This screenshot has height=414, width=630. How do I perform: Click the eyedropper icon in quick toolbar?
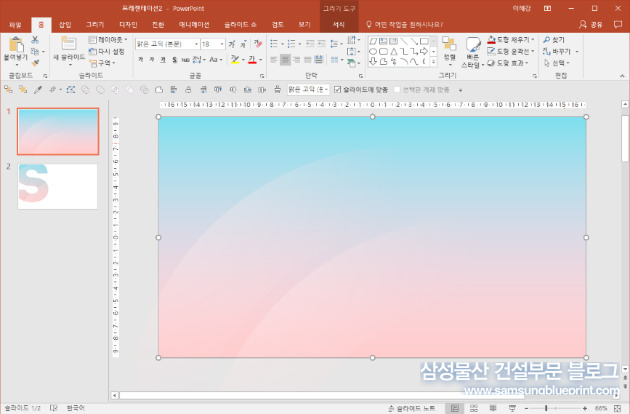click(x=38, y=90)
